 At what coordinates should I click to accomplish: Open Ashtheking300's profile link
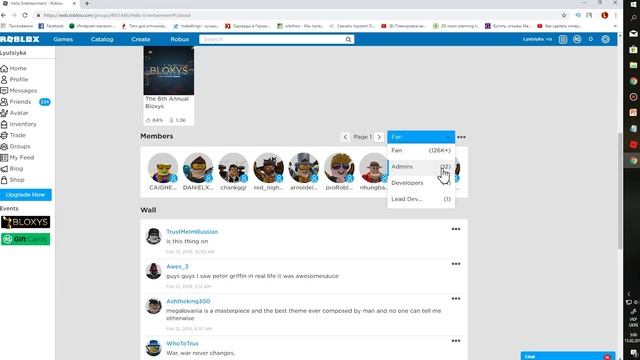point(188,301)
